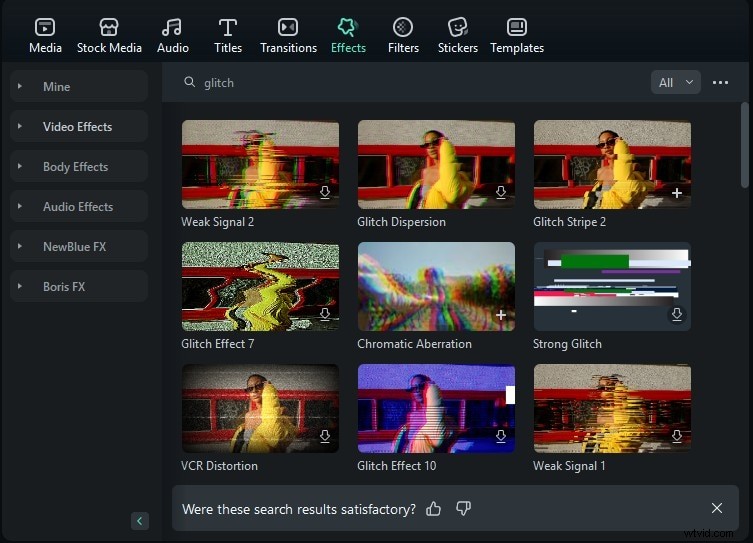Select the Weak Signal 1 thumbnail
Viewport: 753px width, 543px height.
point(612,408)
